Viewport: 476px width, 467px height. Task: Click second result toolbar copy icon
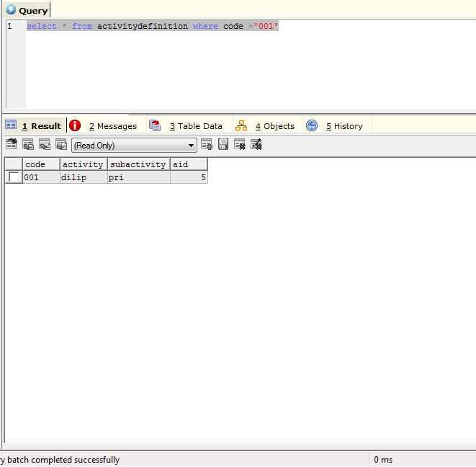point(28,144)
